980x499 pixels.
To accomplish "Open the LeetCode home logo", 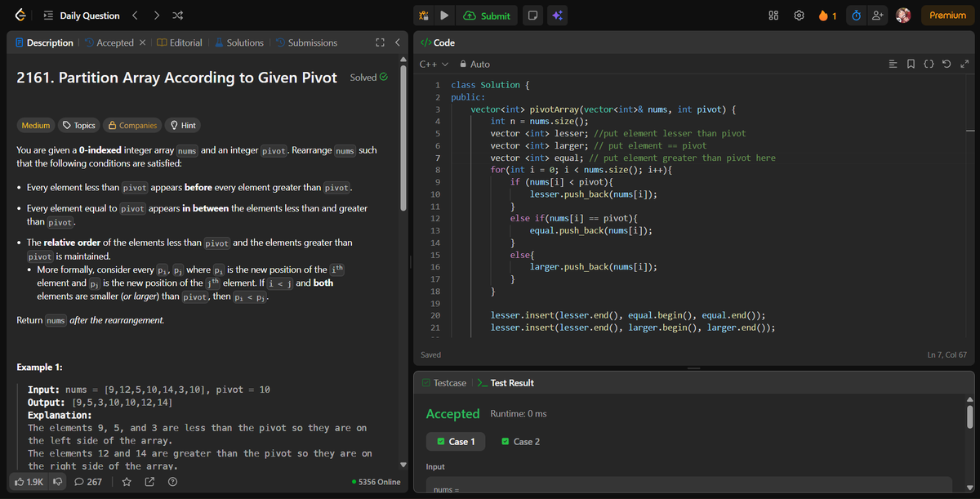I will pos(19,16).
